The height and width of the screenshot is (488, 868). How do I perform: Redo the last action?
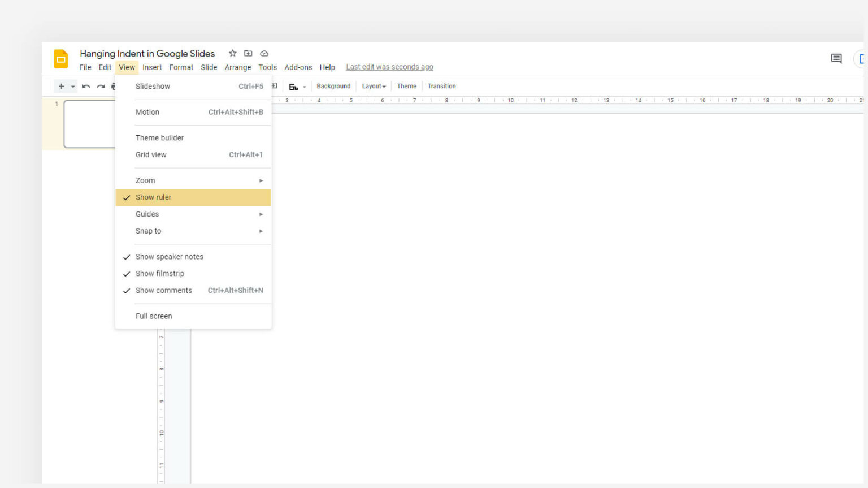click(101, 86)
